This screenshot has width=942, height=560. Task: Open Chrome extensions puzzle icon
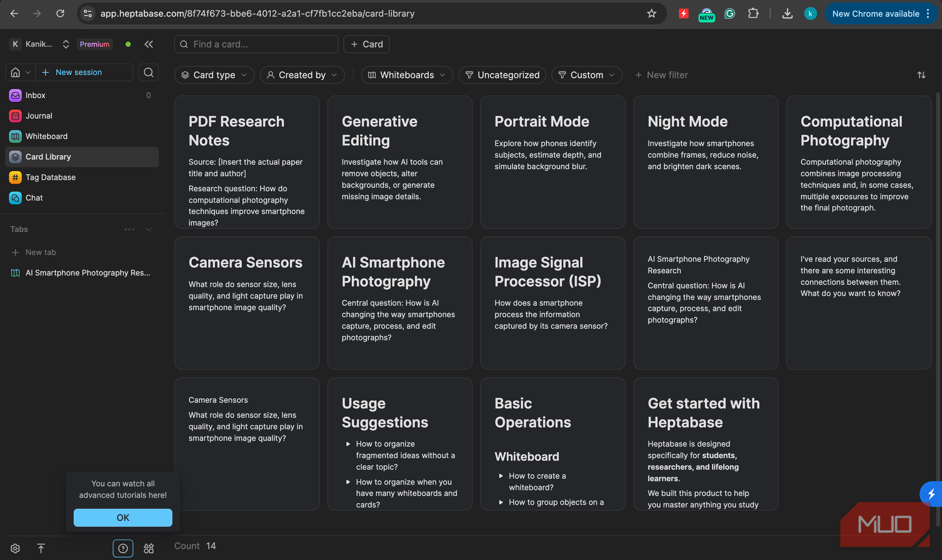pos(753,13)
